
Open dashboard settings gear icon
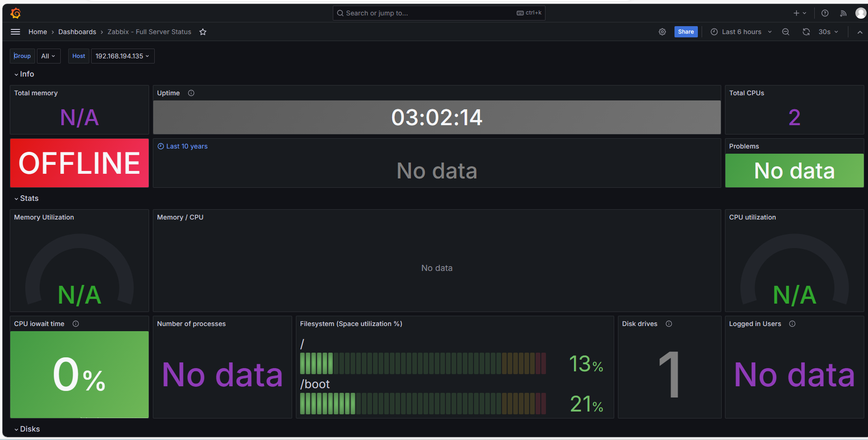[662, 32]
